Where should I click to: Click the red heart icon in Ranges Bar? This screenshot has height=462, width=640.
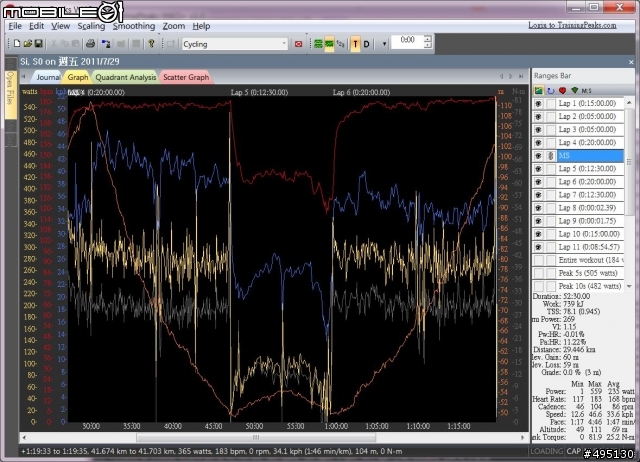pyautogui.click(x=562, y=90)
